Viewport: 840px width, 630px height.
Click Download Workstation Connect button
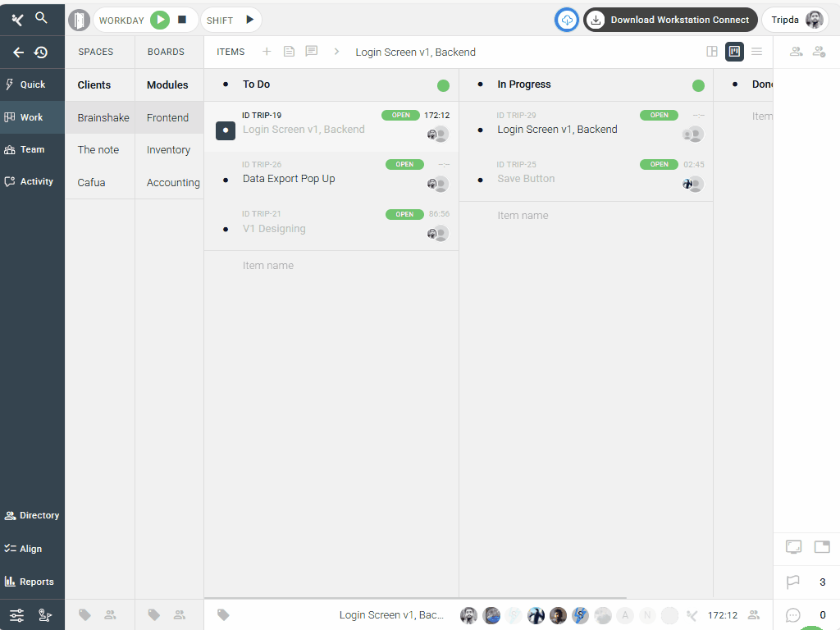669,20
